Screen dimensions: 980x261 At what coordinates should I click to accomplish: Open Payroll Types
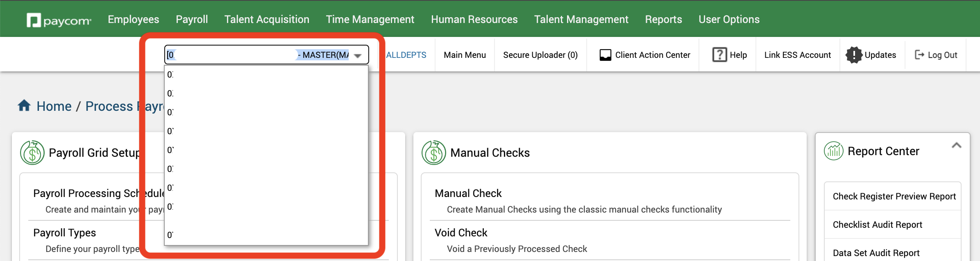point(64,233)
